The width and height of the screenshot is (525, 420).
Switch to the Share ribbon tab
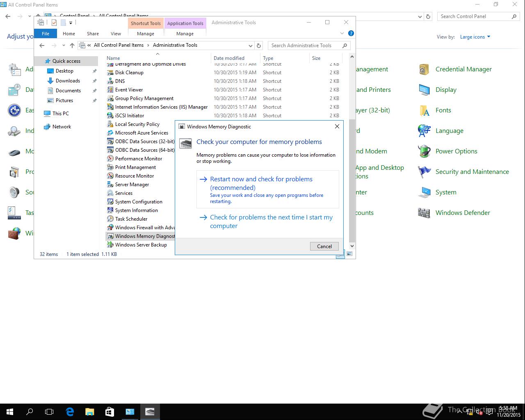[x=93, y=34]
